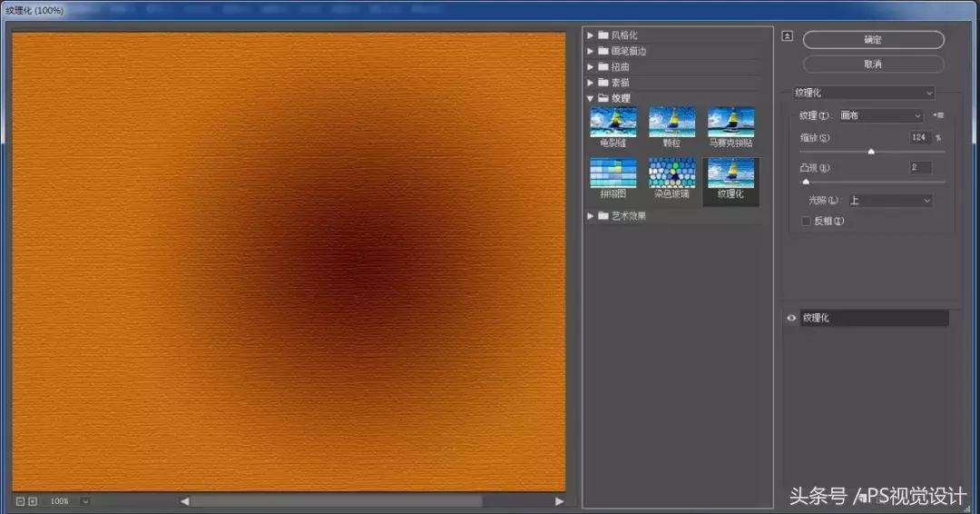Click the 缩放 (Scaling) slider handle
The height and width of the screenshot is (514, 980).
[x=871, y=152]
